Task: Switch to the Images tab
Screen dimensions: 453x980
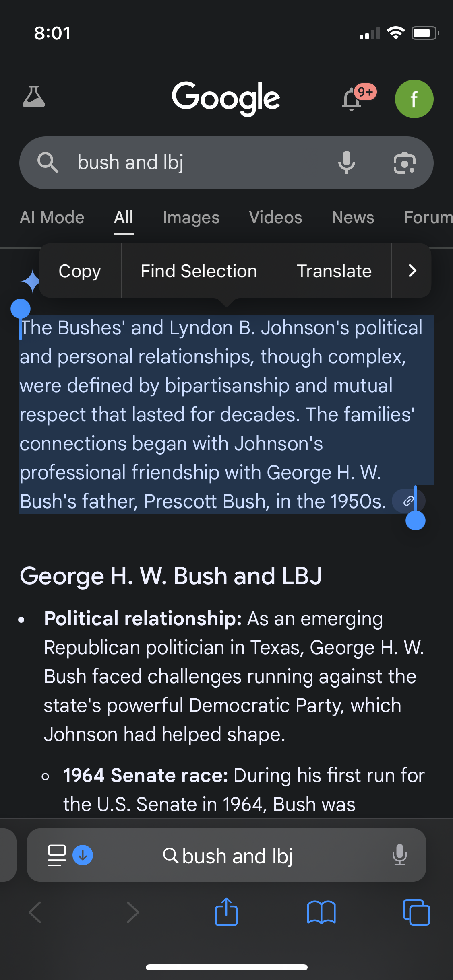Action: coord(191,218)
